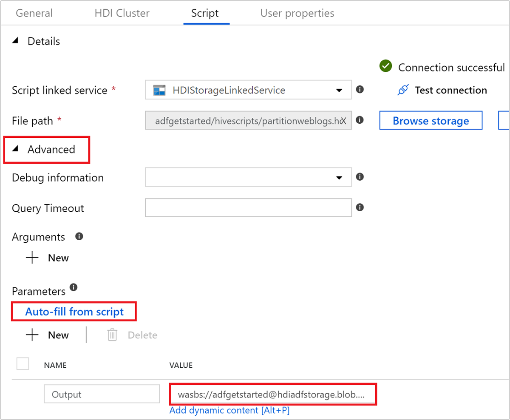Select the checkbox in the parameters table header
Screen dimensions: 510x420
click(23, 363)
